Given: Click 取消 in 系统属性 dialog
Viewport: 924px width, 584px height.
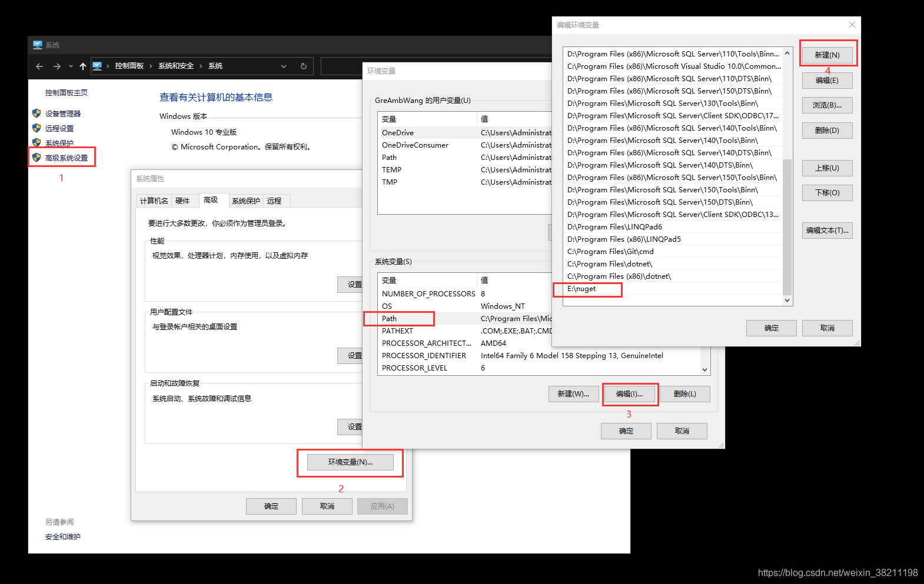Looking at the screenshot, I should pyautogui.click(x=327, y=506).
